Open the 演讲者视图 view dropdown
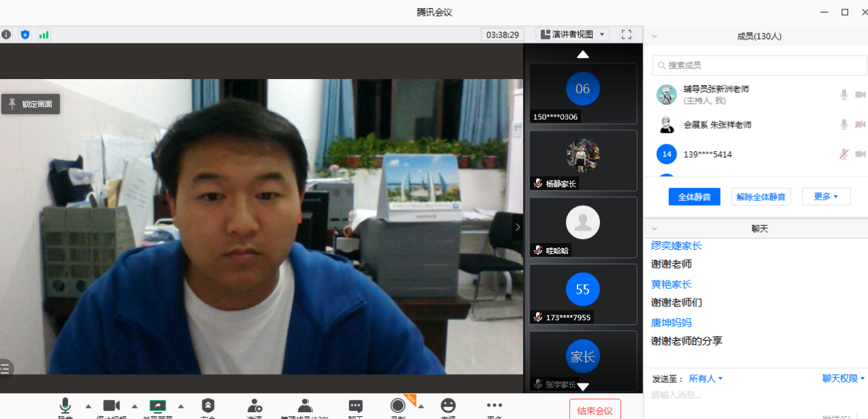Image resolution: width=868 pixels, height=419 pixels. pos(571,34)
